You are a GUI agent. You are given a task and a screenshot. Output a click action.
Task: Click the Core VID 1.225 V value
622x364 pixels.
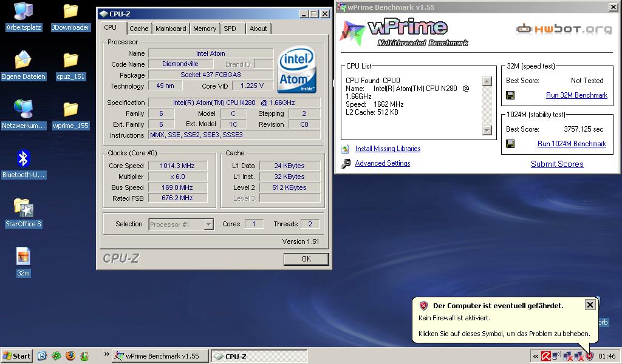pos(252,86)
